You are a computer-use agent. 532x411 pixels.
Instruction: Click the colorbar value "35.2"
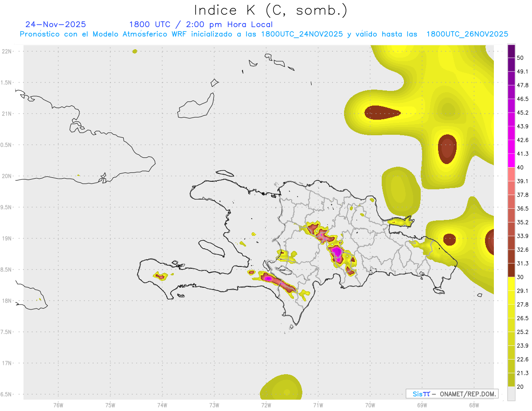[x=523, y=222]
